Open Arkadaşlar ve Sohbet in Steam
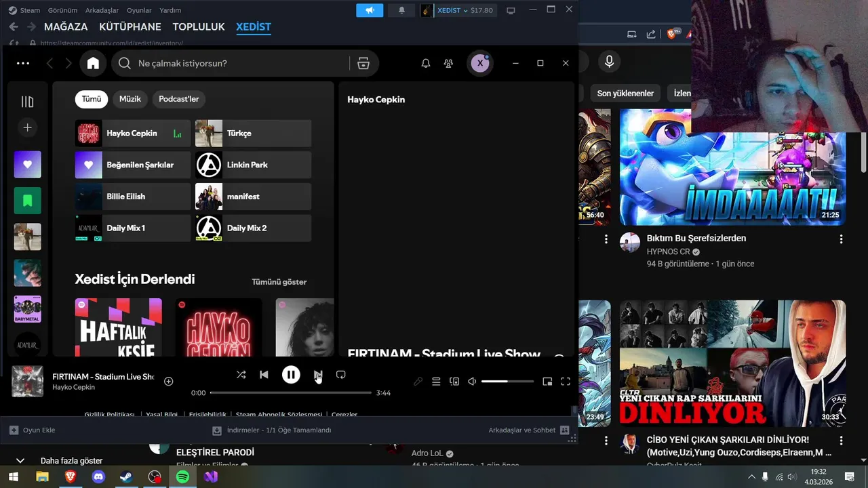This screenshot has width=868, height=488. (529, 430)
